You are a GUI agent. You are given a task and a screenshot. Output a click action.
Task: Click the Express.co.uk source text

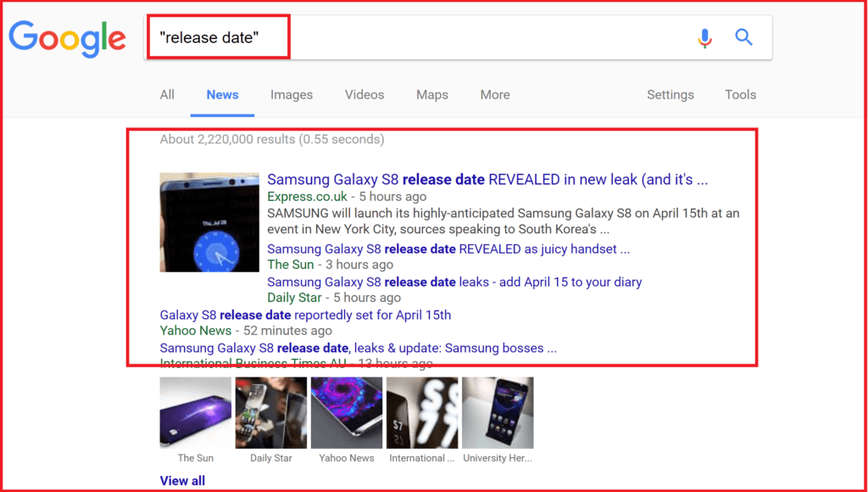pyautogui.click(x=307, y=196)
